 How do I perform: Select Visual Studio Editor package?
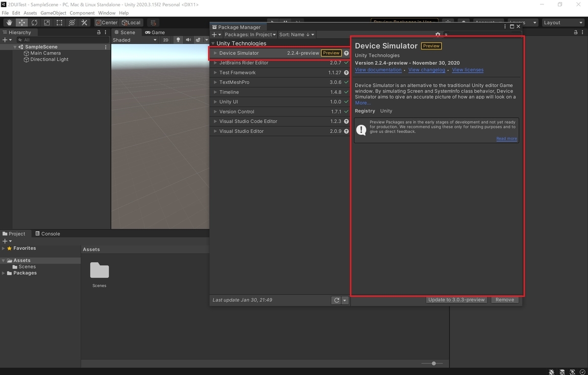pyautogui.click(x=280, y=131)
